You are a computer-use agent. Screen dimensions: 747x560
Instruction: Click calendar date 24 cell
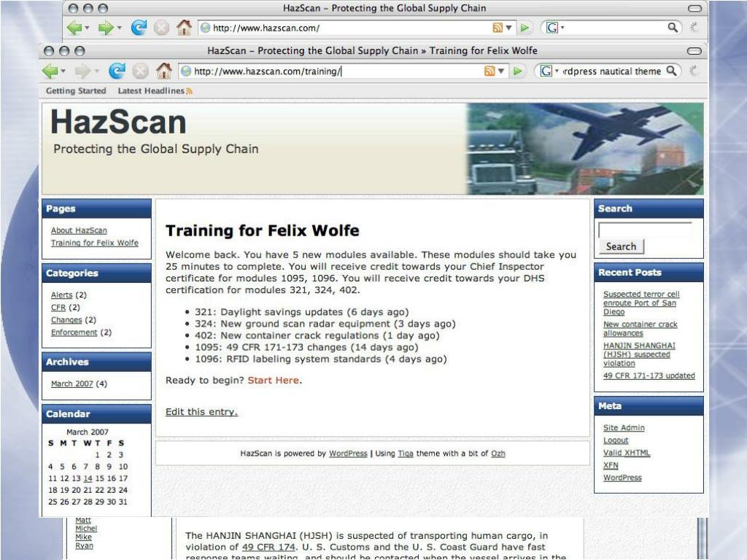[123, 490]
